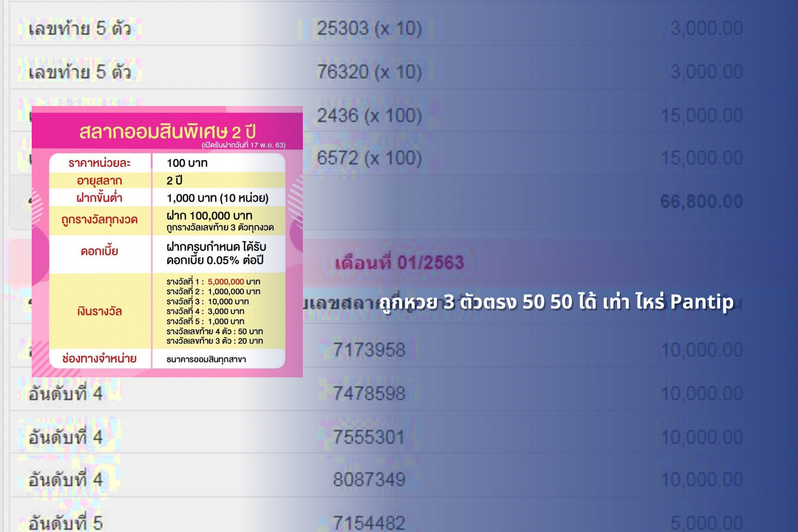Click the number 76320 (x 10)
Viewport: 798px width, 532px height.
[x=369, y=72]
